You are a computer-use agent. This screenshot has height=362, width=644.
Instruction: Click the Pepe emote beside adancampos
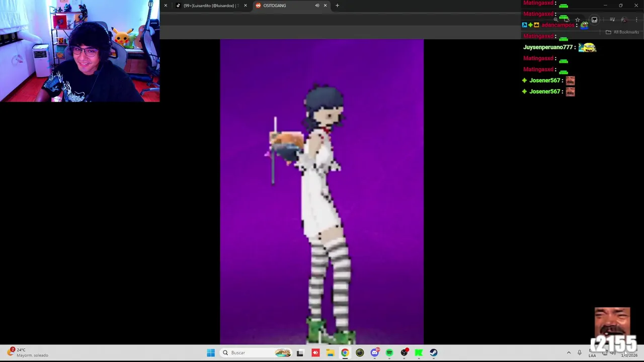click(584, 25)
